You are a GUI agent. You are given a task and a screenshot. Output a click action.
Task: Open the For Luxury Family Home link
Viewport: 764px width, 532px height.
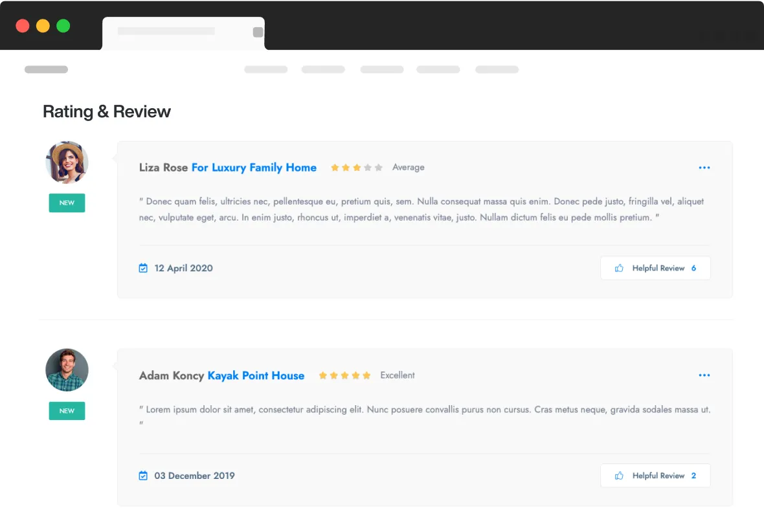point(254,168)
